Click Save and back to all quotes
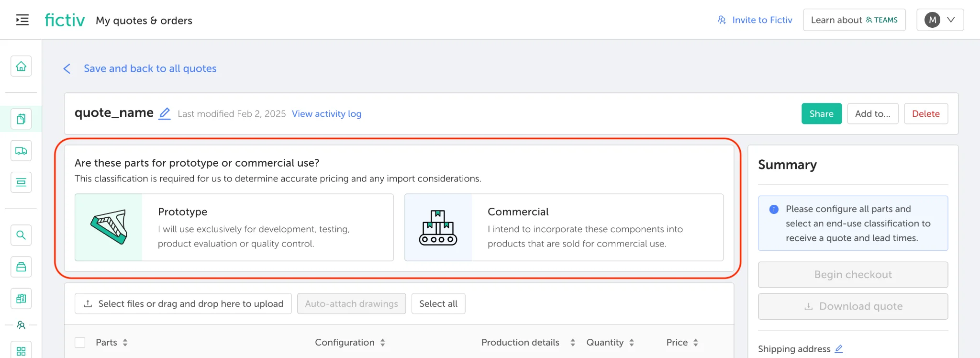 pyautogui.click(x=150, y=68)
